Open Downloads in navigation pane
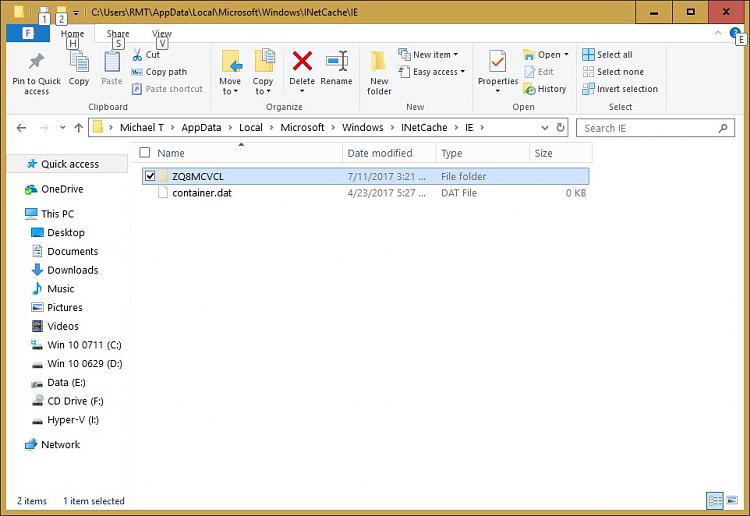Screen dimensions: 750x516 72,270
